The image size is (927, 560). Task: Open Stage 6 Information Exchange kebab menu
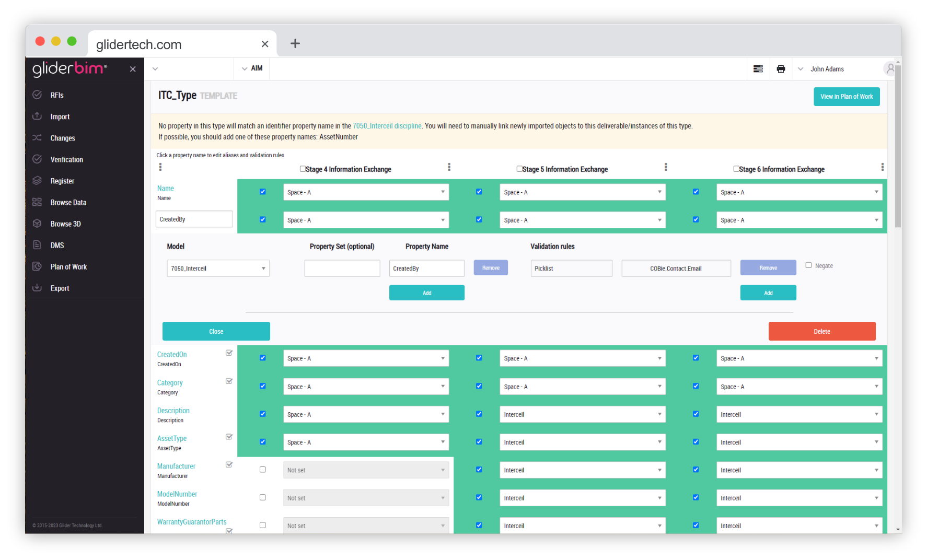[882, 167]
